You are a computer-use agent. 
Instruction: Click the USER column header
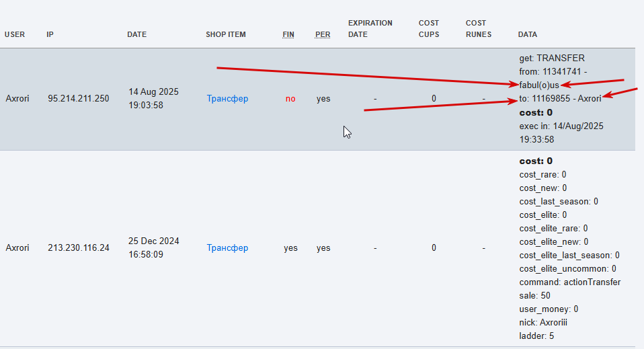click(x=15, y=34)
